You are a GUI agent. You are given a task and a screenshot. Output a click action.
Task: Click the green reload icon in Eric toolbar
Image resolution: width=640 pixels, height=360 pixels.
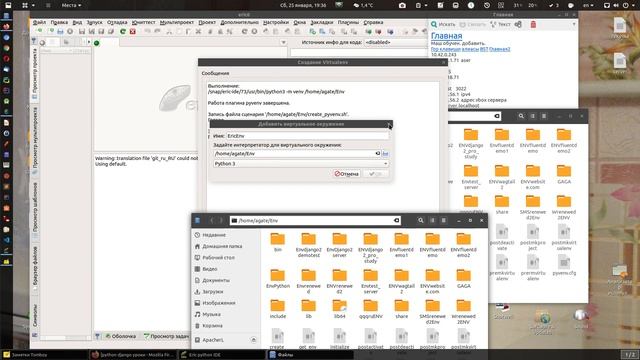click(x=123, y=31)
